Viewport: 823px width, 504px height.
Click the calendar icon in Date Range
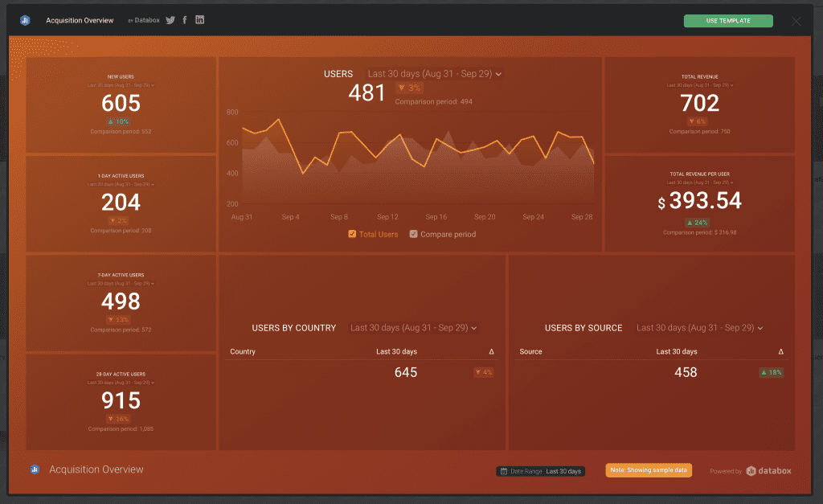[504, 471]
